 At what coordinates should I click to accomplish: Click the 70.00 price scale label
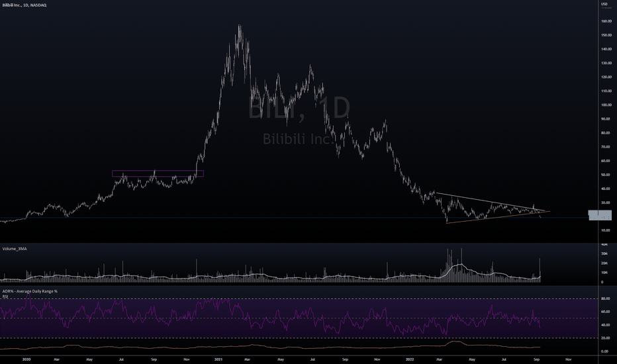(605, 147)
